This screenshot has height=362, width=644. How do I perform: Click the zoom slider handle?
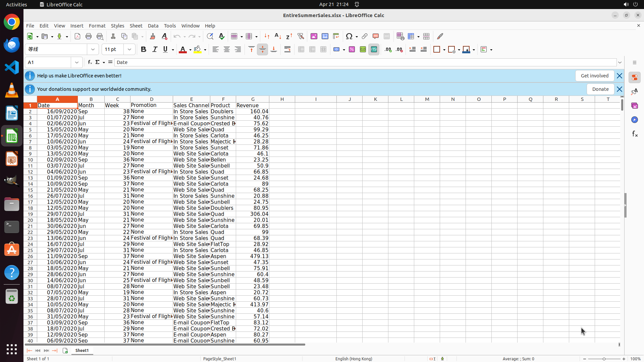604,359
